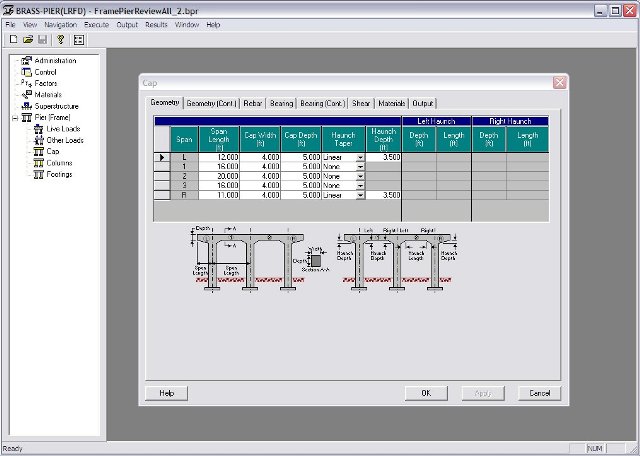Click the Administration icon in tree
640x456 pixels.
pos(27,61)
